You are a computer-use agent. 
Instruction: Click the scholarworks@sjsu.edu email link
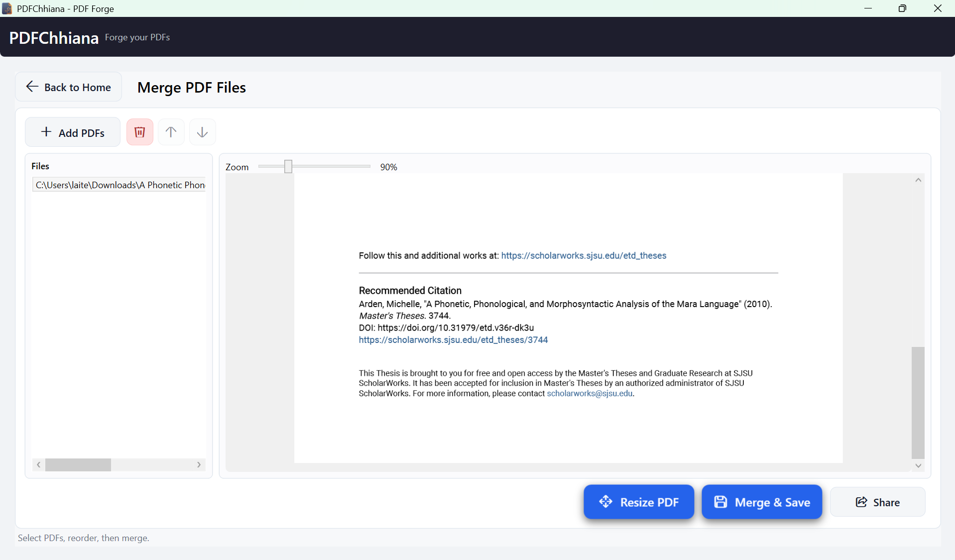590,393
